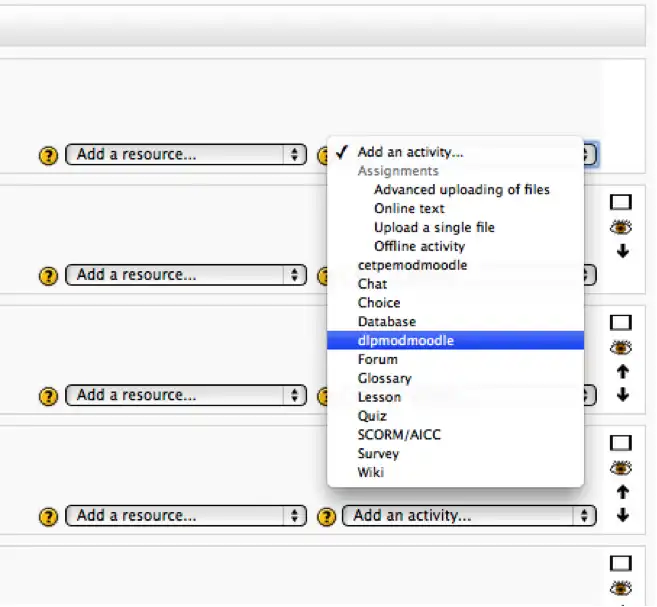
Task: Expand the bottom Add an activity dropdown
Action: click(470, 516)
